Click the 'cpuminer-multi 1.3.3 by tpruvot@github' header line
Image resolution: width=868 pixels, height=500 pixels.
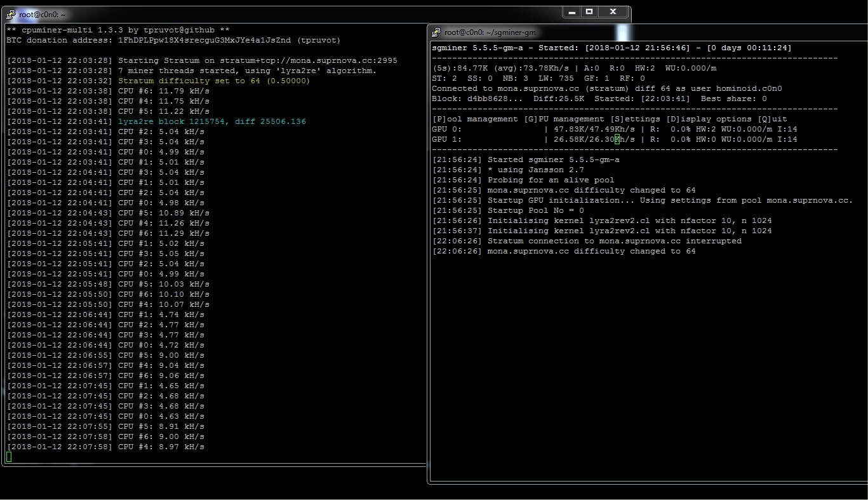(x=118, y=30)
